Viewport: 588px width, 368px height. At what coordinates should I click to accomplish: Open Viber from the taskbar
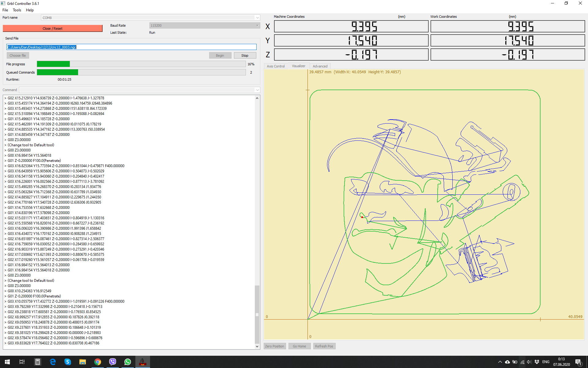click(113, 362)
